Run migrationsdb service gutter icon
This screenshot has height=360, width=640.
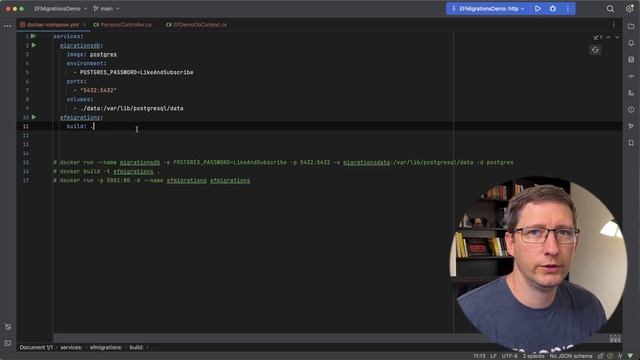click(34, 45)
